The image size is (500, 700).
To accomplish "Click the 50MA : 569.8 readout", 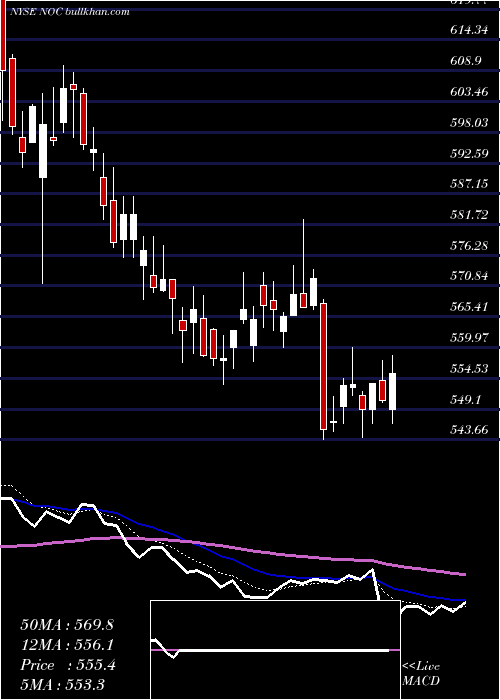I will 67,625.
